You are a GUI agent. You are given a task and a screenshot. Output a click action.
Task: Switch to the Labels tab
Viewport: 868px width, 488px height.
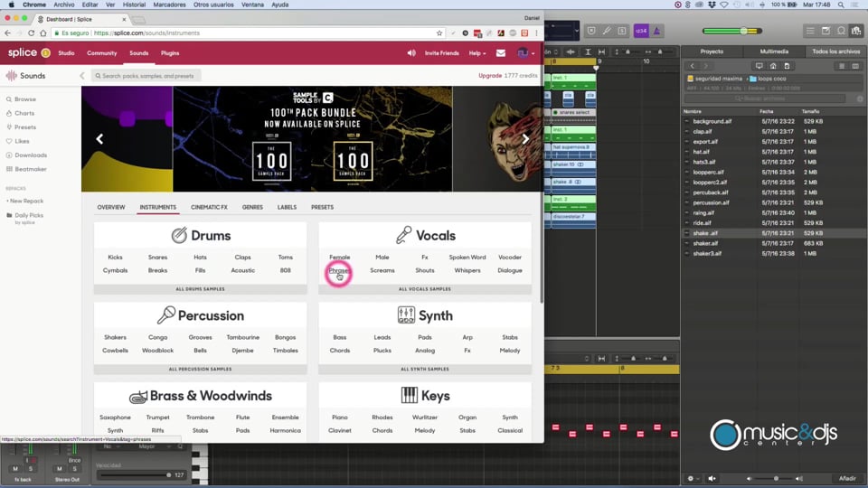tap(287, 207)
